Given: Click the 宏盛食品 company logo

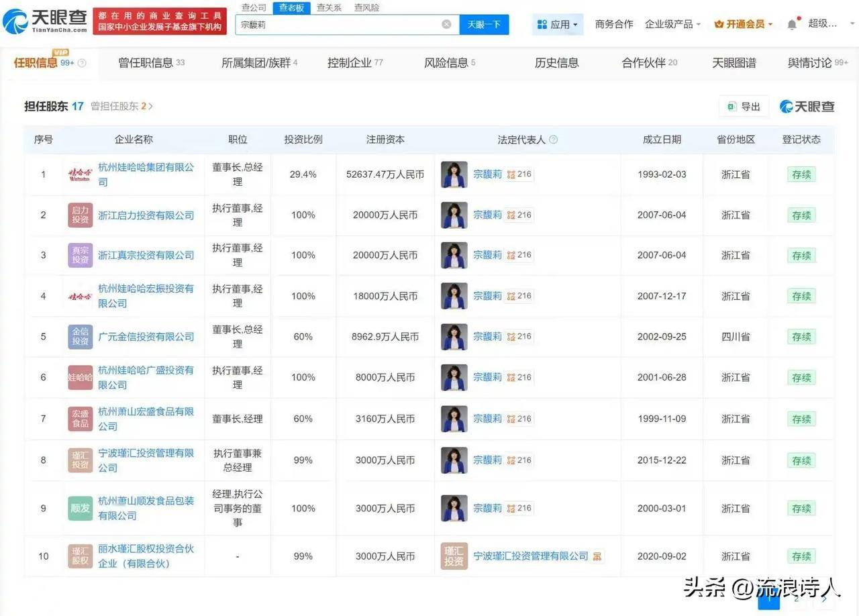Looking at the screenshot, I should pyautogui.click(x=81, y=419).
